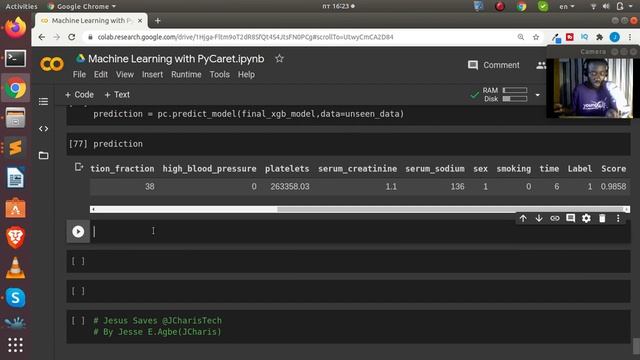Open more cell actions menu
The width and height of the screenshot is (640, 360).
618,218
